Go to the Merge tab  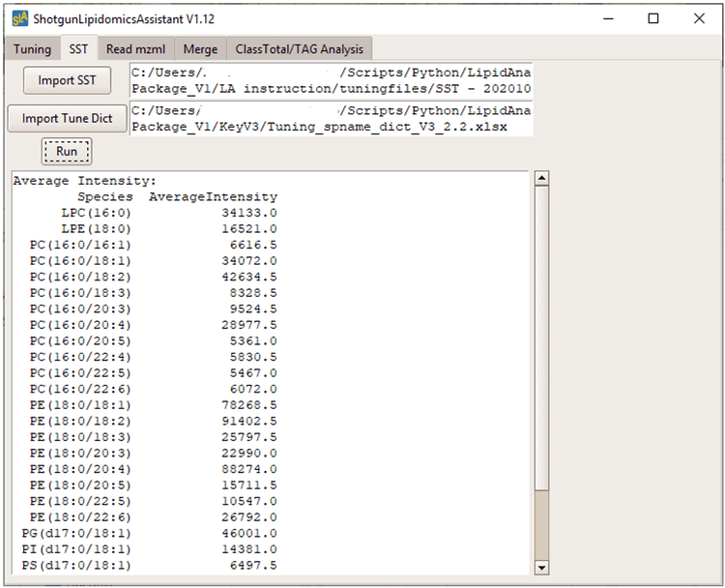pyautogui.click(x=200, y=49)
